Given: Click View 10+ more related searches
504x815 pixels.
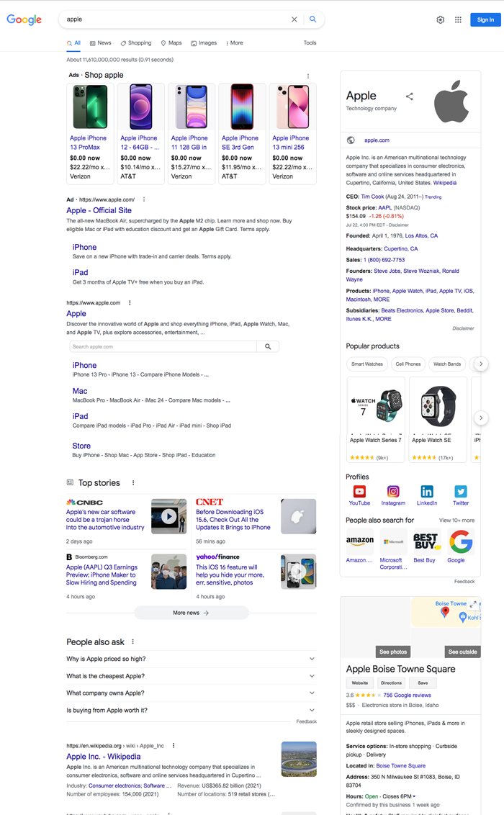Looking at the screenshot, I should click(x=456, y=521).
